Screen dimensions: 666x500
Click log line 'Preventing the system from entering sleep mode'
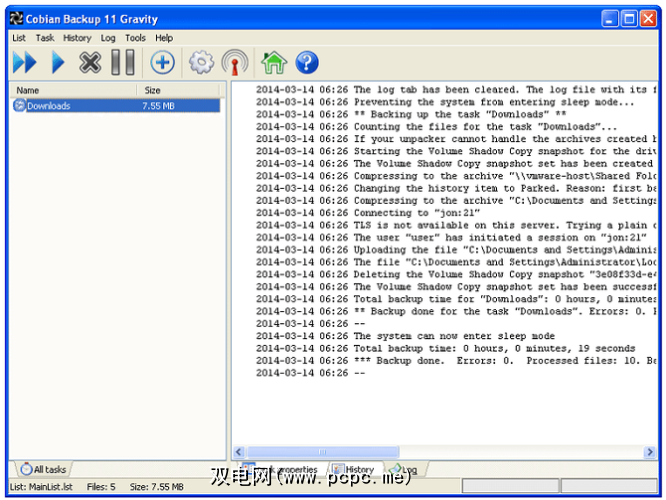point(445,102)
